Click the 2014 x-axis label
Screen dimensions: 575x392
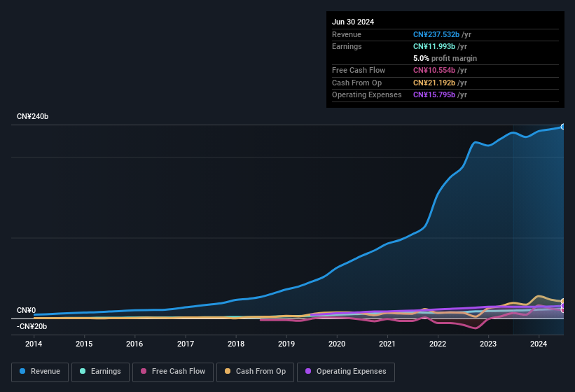point(34,344)
